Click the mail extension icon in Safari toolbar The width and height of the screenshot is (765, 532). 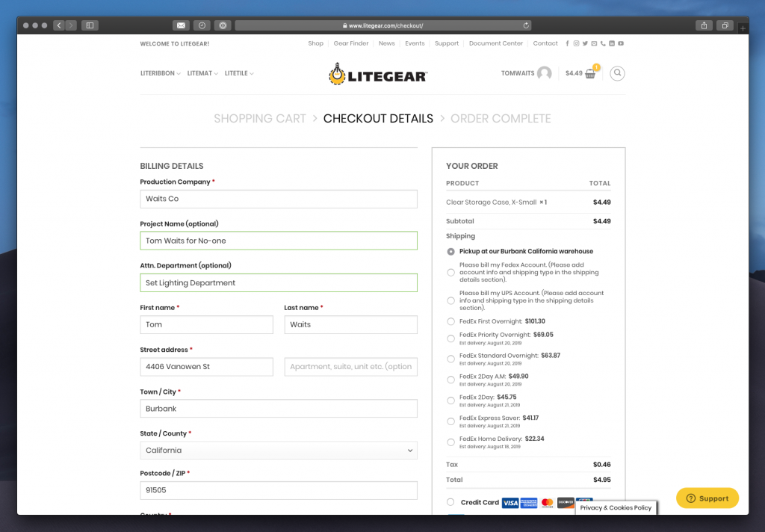181,25
